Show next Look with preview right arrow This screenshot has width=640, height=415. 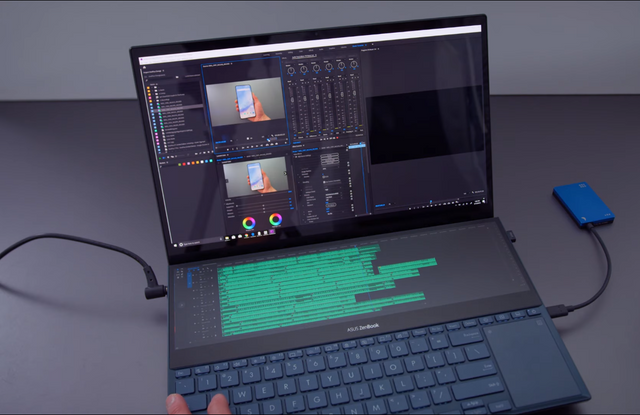[x=285, y=173]
